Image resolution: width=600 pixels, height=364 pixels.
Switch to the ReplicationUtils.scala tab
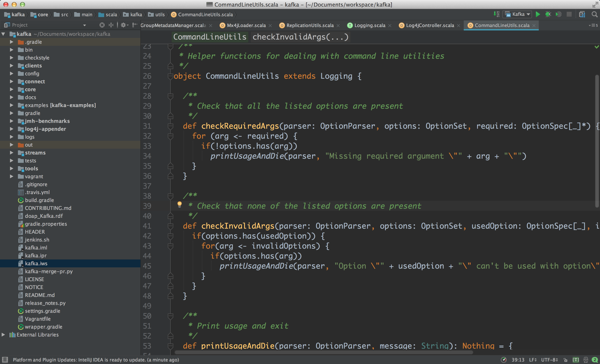coord(310,25)
